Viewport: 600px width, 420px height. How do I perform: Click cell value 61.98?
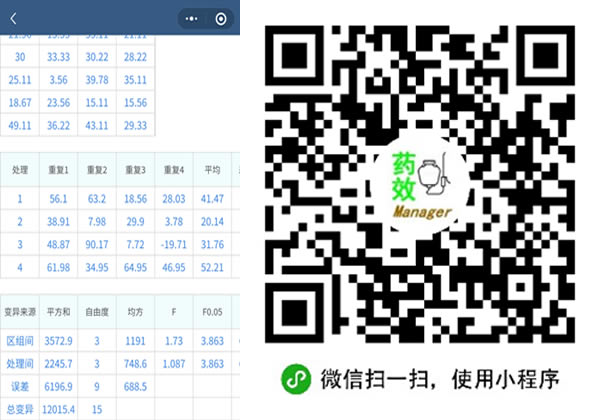point(58,267)
